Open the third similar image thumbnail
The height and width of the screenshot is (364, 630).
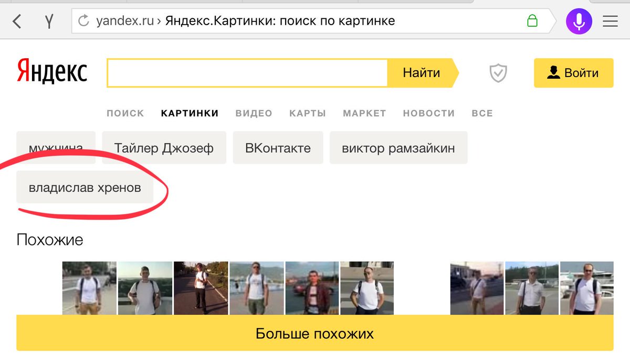pyautogui.click(x=201, y=288)
